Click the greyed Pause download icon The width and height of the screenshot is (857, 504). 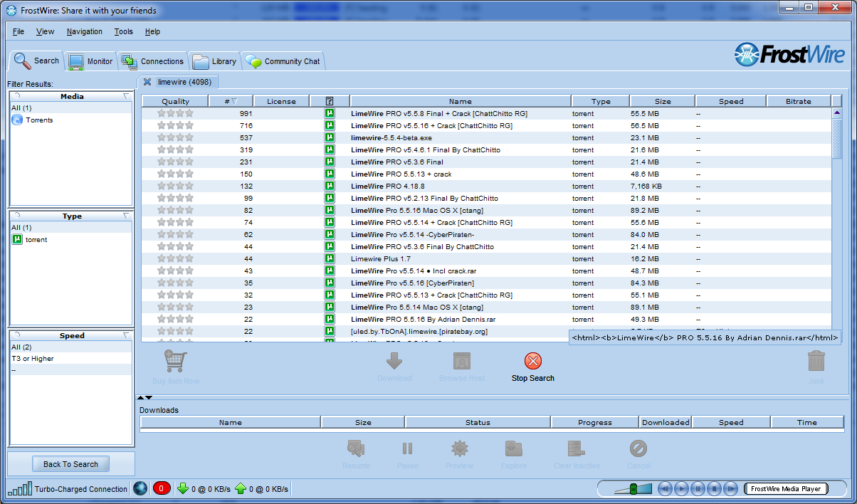click(407, 448)
